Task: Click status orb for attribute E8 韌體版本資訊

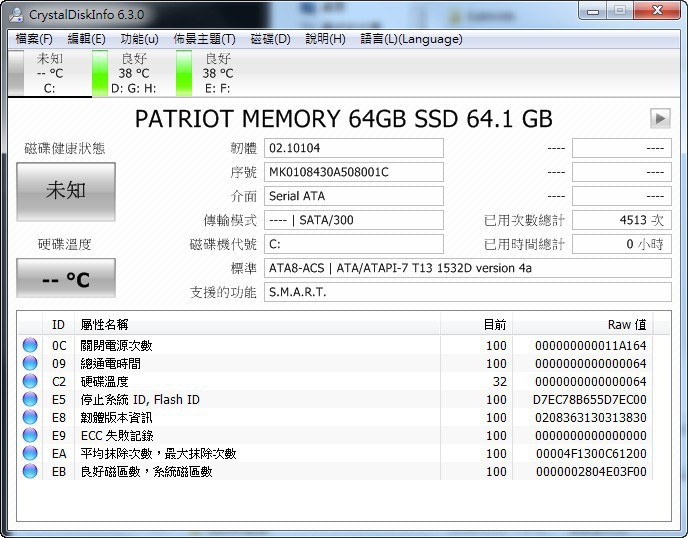Action: (x=30, y=417)
